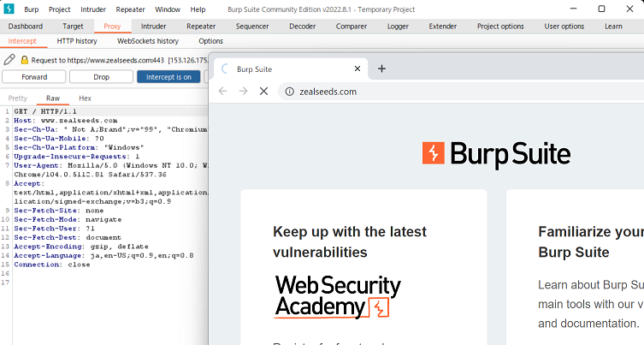Click the zealseeds.com address bar
The height and width of the screenshot is (345, 644).
pos(460,92)
